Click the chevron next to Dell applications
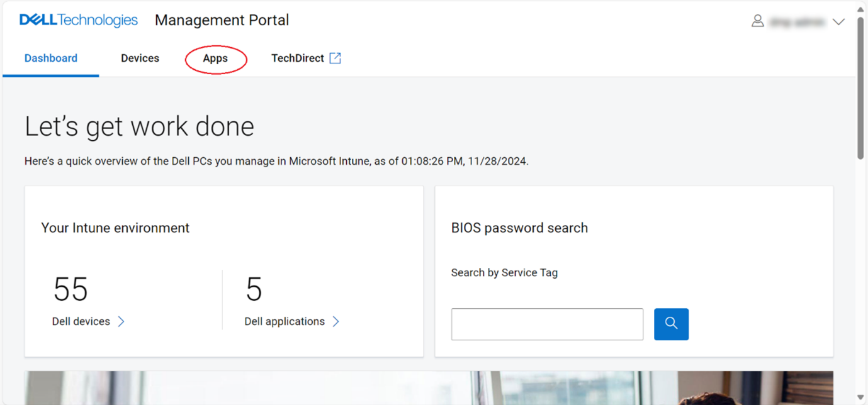This screenshot has width=868, height=405. [336, 321]
